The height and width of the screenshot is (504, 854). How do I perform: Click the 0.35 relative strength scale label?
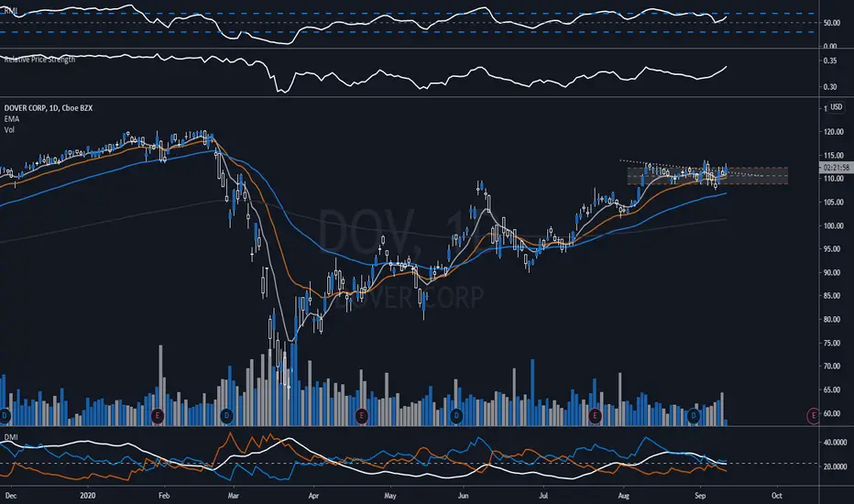[830, 61]
